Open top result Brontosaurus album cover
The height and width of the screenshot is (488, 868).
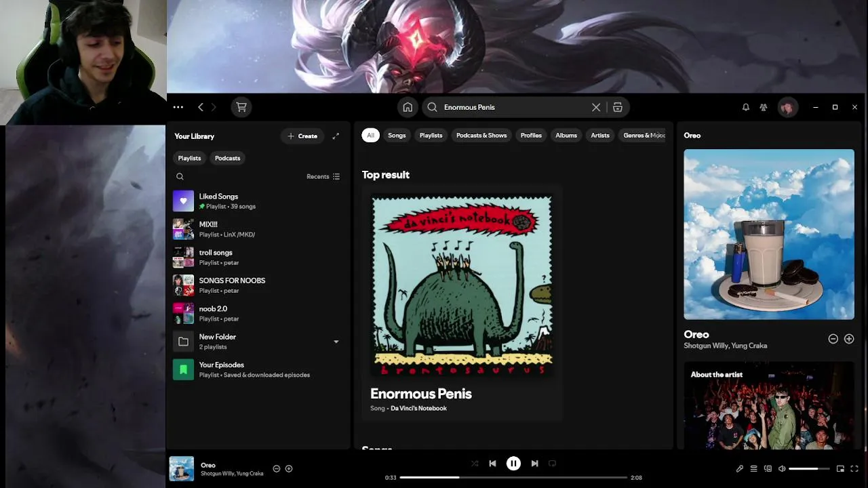tap(462, 285)
